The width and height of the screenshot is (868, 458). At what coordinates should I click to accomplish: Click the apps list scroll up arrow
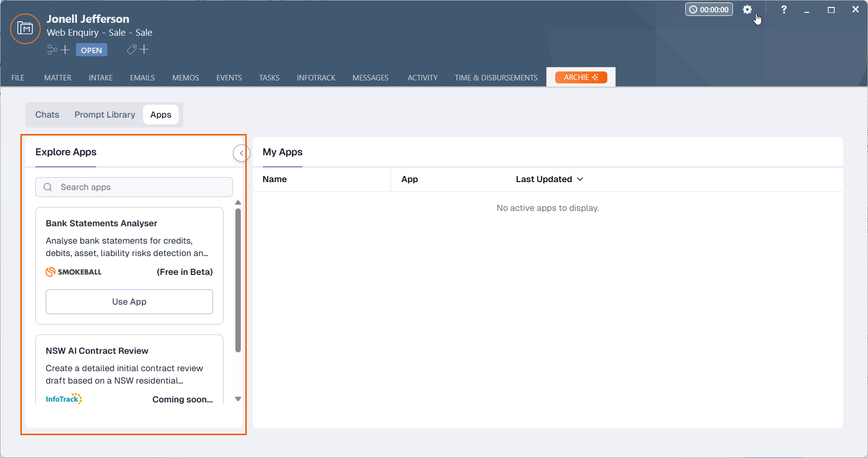click(238, 202)
